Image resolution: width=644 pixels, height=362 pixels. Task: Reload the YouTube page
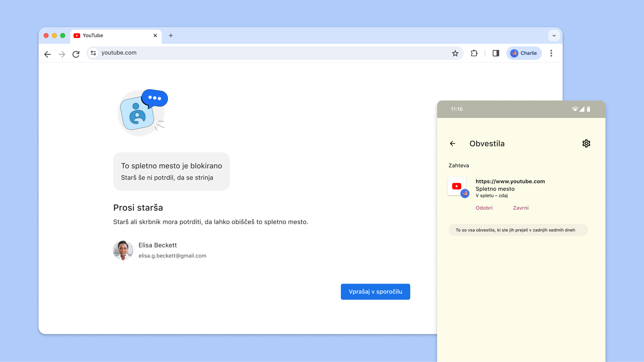76,54
